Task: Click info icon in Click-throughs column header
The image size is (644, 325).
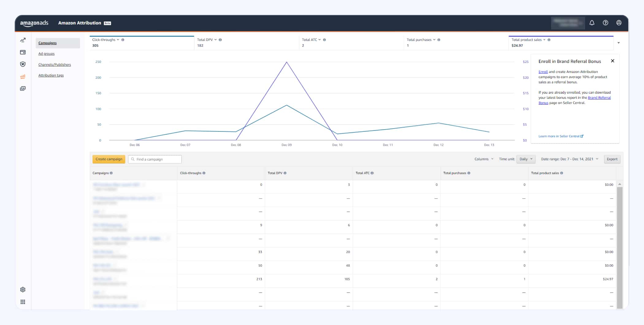Action: 204,173
